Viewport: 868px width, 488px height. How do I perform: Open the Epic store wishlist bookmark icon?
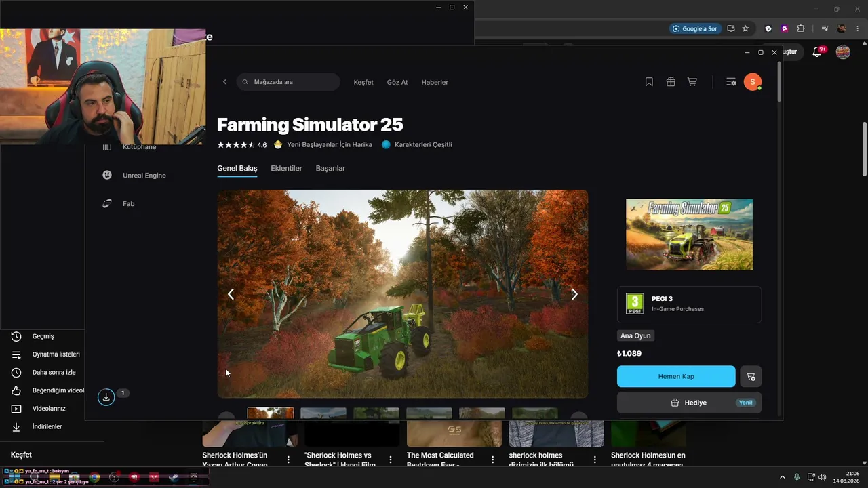tap(649, 82)
